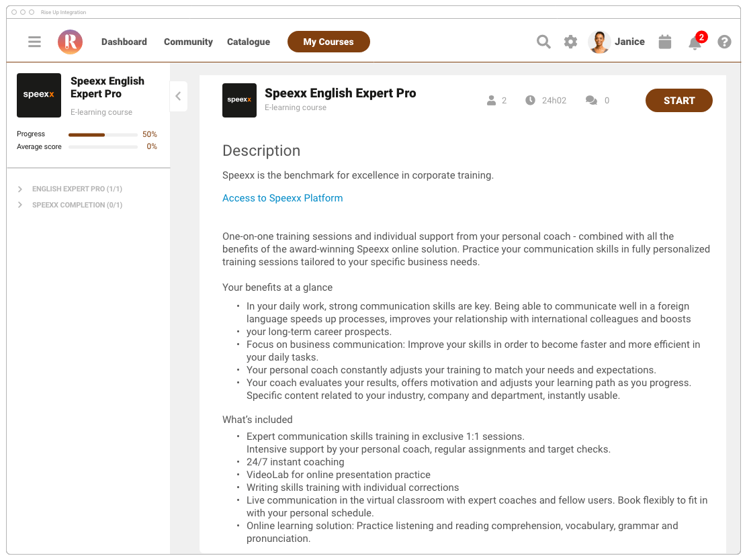This screenshot has height=560, width=747.
Task: Select ENGLISH EXPERT PRO (1/1) row
Action: (x=77, y=189)
